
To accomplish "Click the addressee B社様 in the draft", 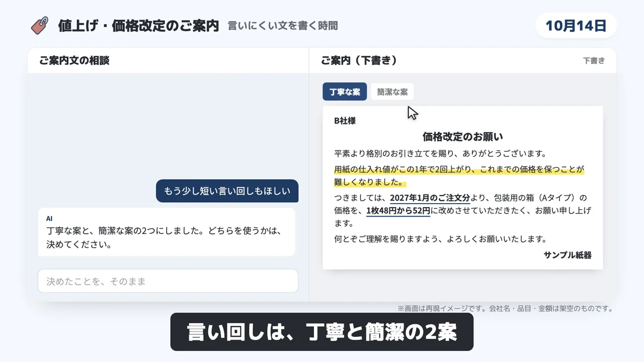I will click(345, 121).
